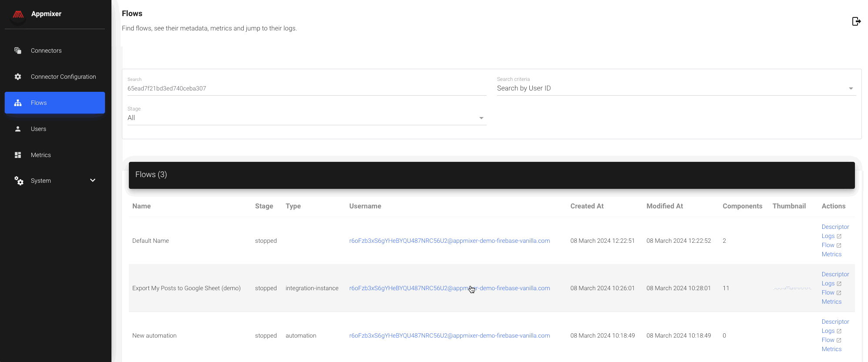Click the Users person icon
The image size is (868, 362).
pos(18,129)
